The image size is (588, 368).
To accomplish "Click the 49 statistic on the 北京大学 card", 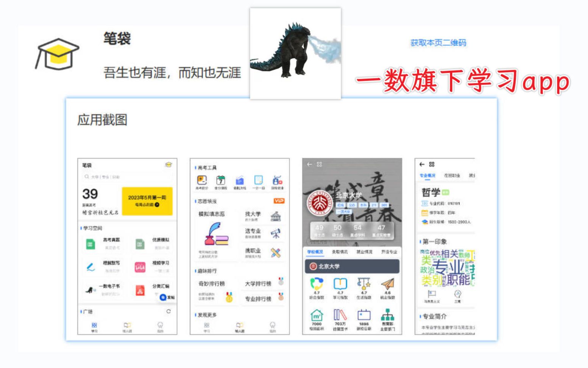I will click(x=319, y=228).
